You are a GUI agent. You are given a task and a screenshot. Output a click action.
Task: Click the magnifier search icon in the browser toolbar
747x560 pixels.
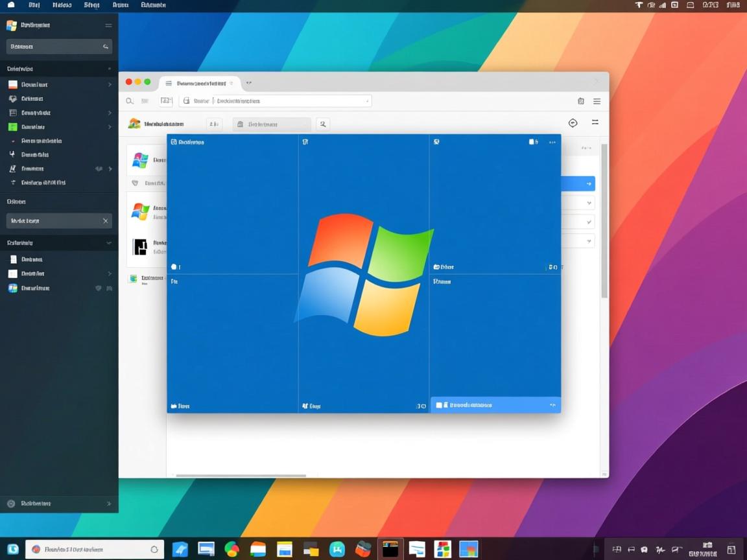[129, 100]
